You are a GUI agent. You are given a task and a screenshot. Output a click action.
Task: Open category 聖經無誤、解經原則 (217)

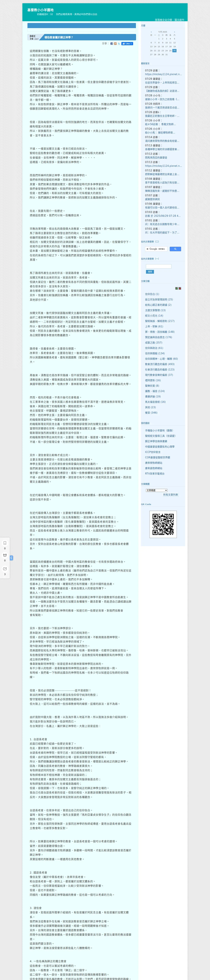coord(160,321)
